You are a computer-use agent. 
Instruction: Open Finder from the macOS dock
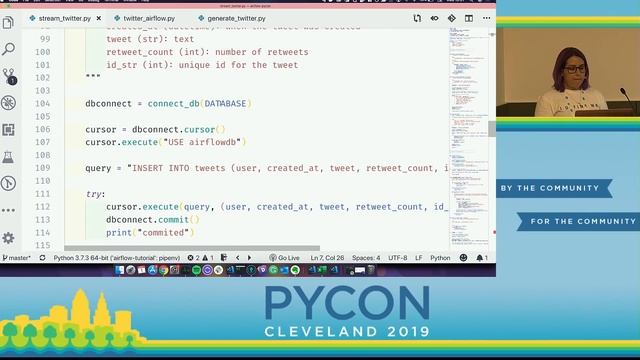[120, 270]
